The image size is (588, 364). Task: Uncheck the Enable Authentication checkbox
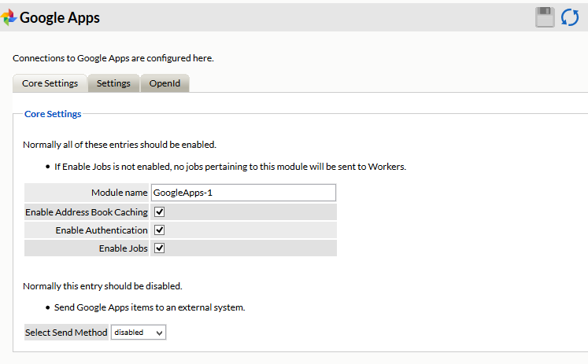pos(159,230)
